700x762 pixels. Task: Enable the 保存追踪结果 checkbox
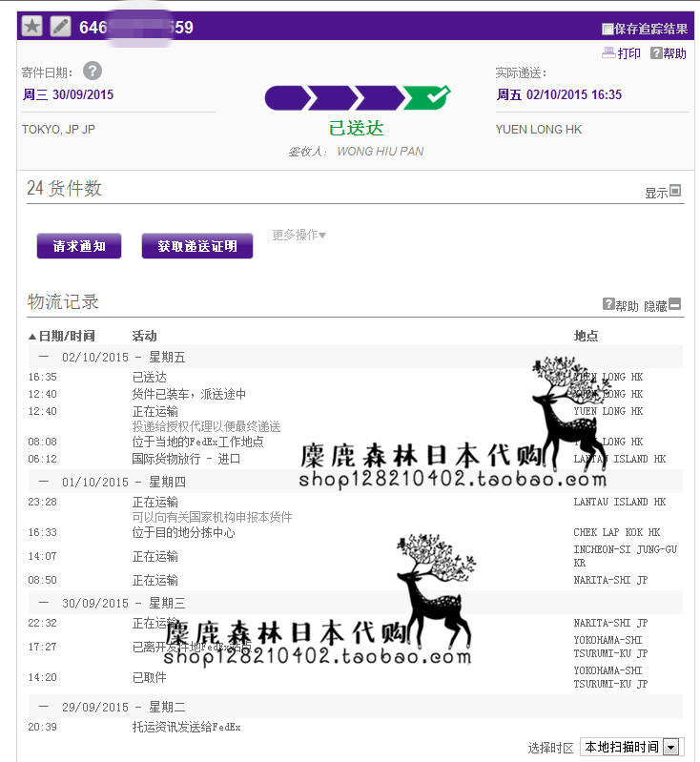click(x=607, y=29)
